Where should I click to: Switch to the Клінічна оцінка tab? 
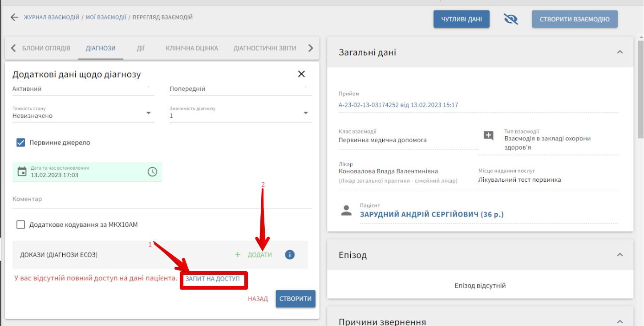[x=192, y=48]
